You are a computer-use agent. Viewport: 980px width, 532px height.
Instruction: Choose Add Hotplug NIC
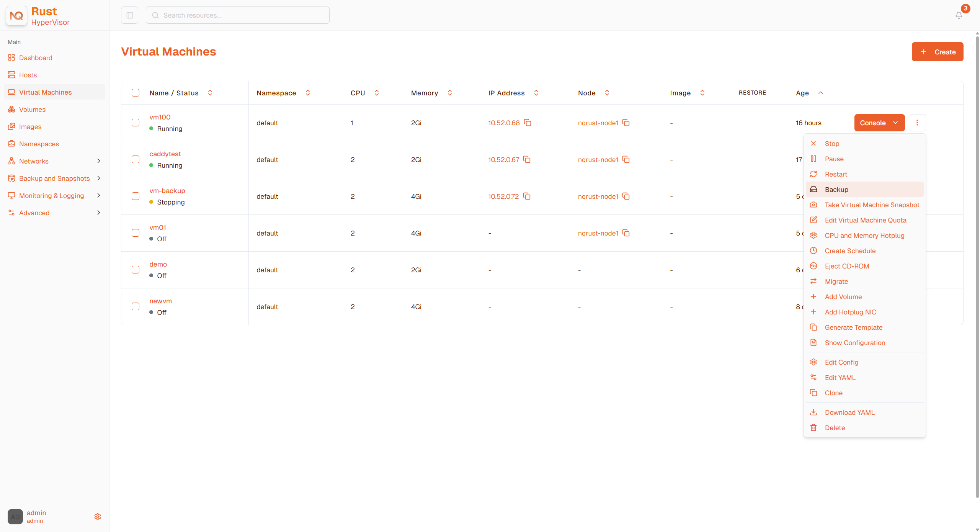pos(864,312)
